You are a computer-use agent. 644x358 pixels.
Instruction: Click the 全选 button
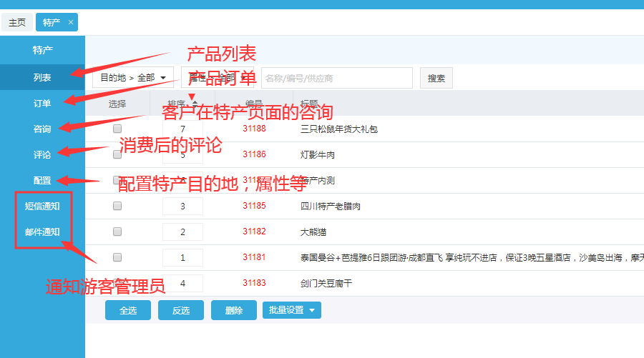(128, 310)
